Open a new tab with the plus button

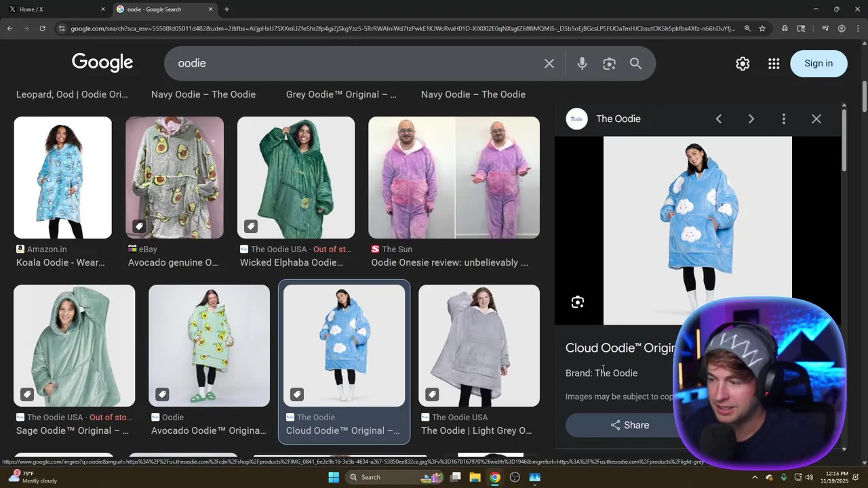click(x=226, y=9)
